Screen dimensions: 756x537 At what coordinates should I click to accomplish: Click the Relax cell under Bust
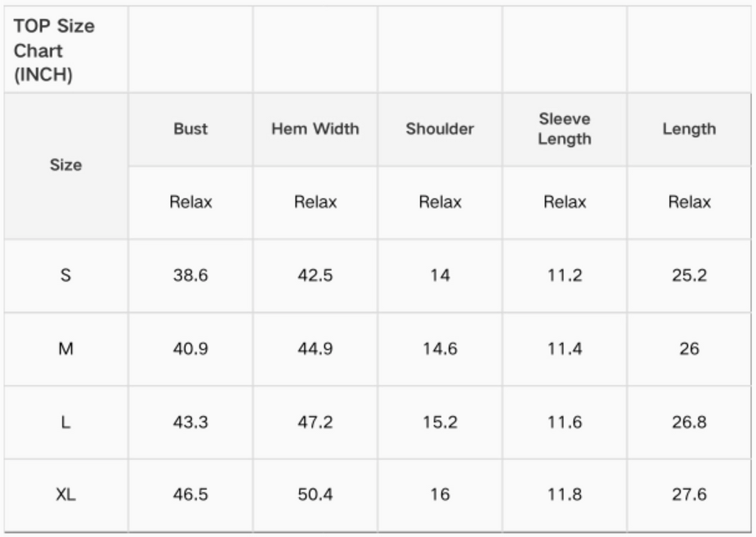[190, 202]
